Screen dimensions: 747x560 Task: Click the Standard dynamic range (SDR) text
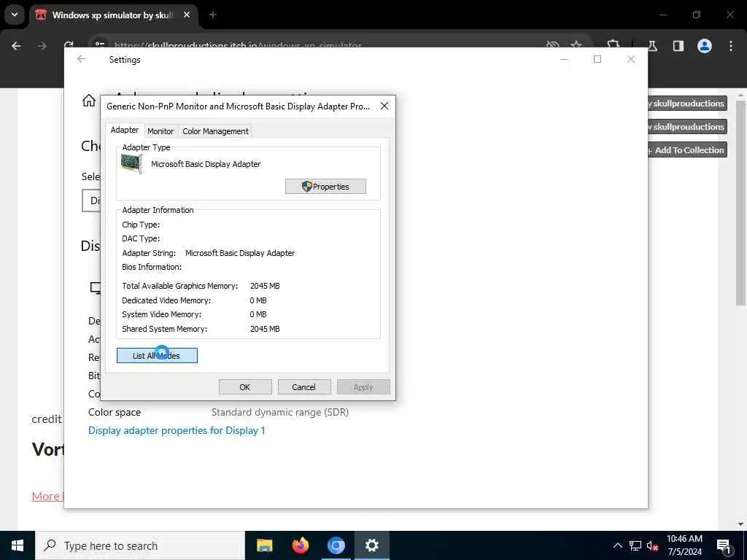point(280,413)
